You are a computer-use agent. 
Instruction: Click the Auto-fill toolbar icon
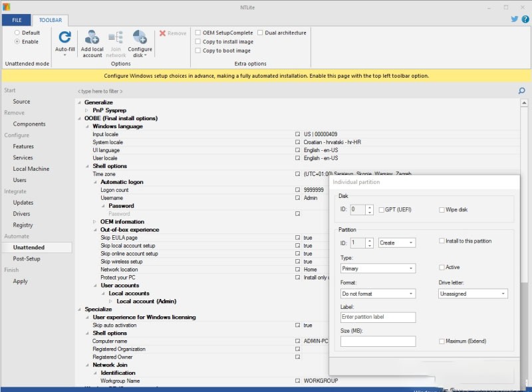pos(65,39)
